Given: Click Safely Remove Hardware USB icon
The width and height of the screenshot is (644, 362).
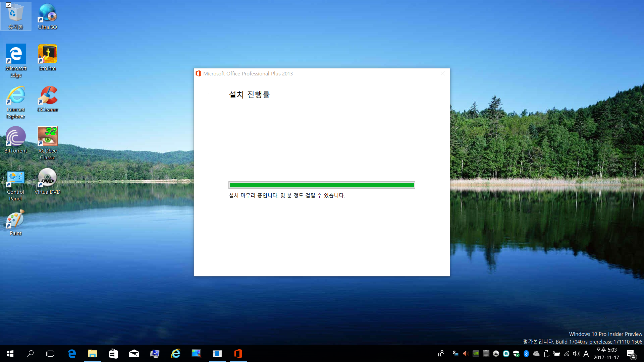Looking at the screenshot, I should point(546,354).
